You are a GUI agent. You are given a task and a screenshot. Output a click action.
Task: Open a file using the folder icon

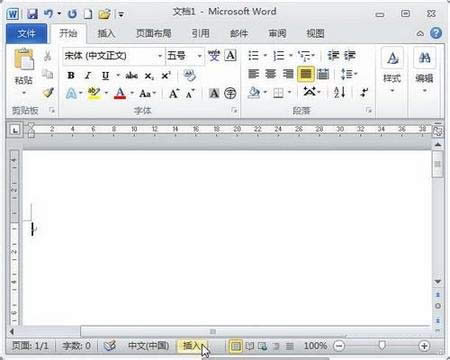[x=104, y=14]
